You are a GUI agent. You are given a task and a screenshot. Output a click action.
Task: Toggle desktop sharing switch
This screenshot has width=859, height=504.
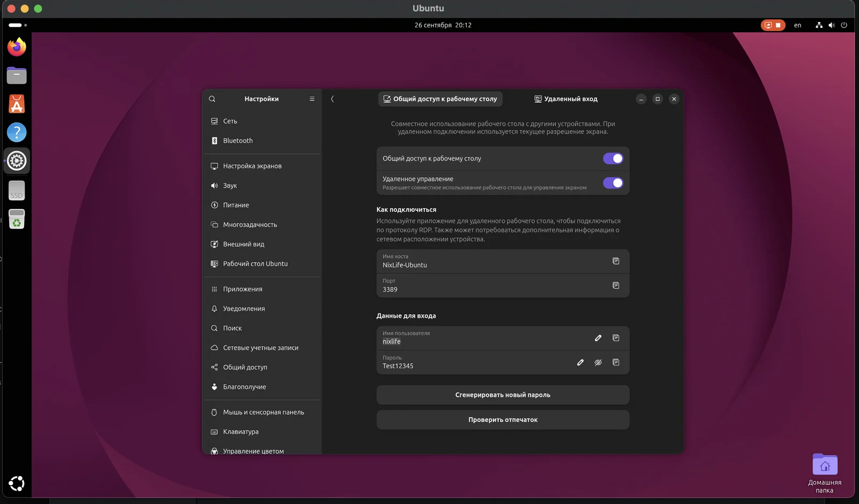[613, 158]
